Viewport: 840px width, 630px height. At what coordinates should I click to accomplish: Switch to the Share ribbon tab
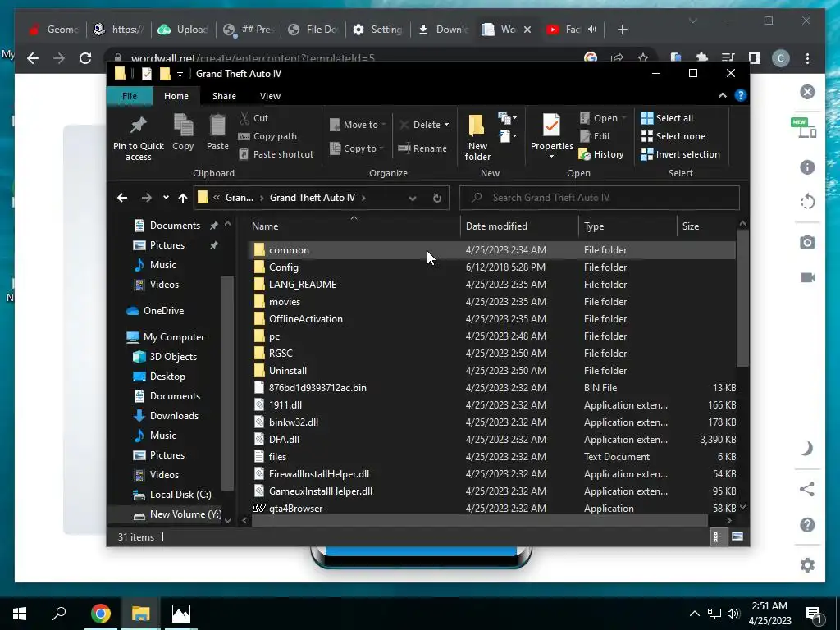224,96
